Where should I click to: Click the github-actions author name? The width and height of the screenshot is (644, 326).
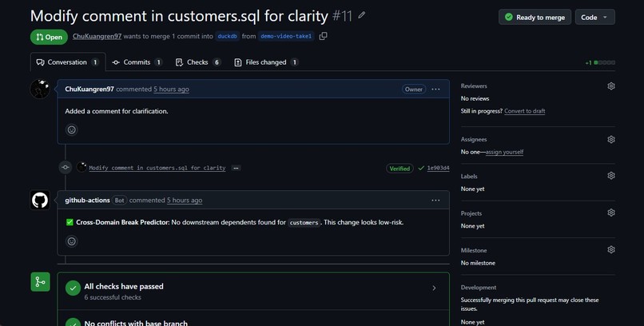(87, 201)
